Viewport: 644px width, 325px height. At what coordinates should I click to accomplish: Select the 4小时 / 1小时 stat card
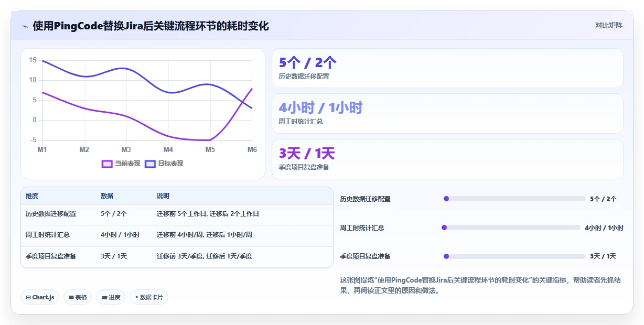coord(447,113)
